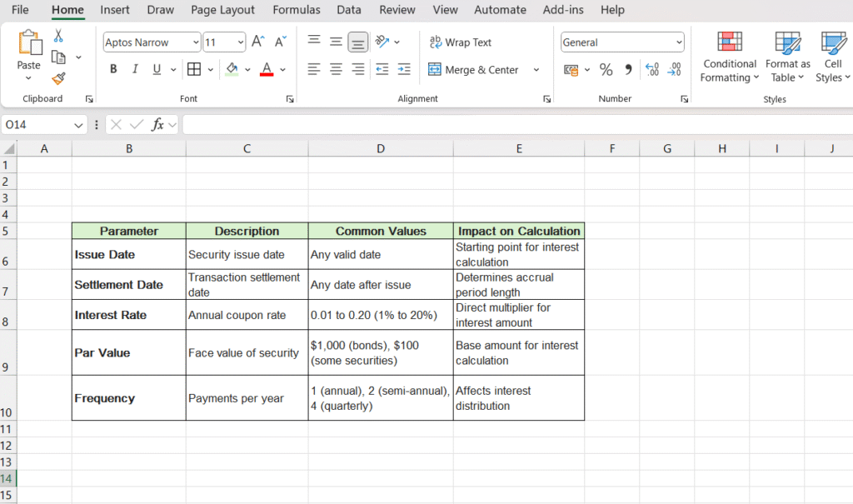Open the File tab

[x=20, y=10]
